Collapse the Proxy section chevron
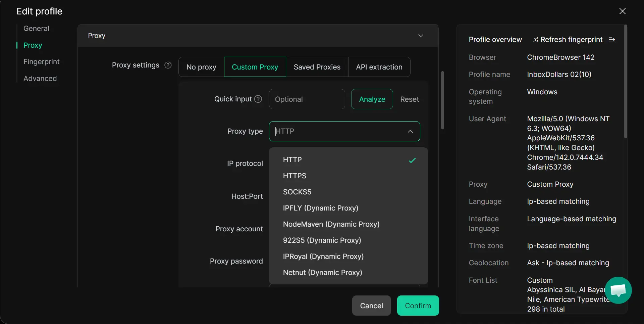The image size is (644, 324). pos(421,36)
